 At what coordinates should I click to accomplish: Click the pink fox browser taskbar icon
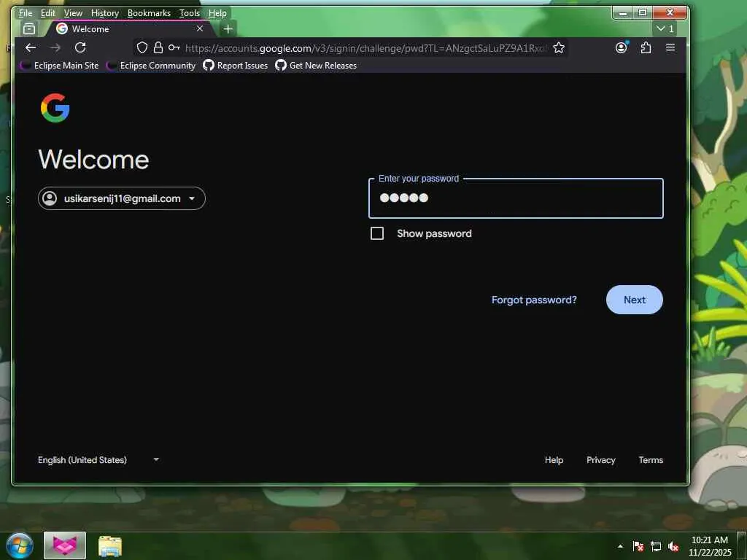point(65,545)
